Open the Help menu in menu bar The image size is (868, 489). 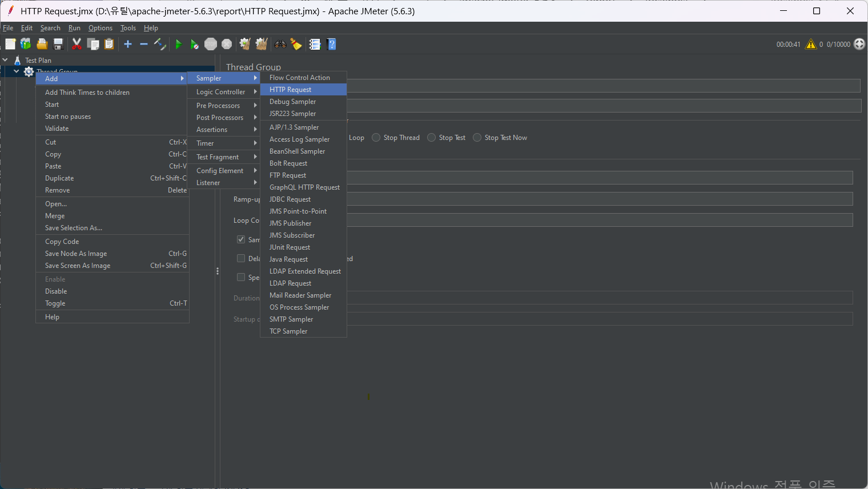click(151, 28)
